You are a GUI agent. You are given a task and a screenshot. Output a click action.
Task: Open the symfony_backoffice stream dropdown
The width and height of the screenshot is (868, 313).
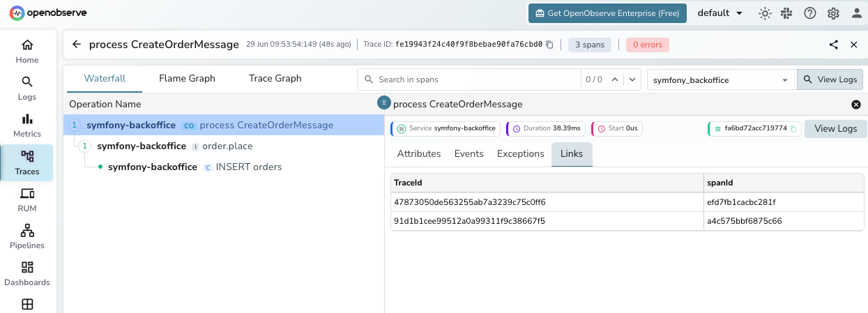[722, 79]
